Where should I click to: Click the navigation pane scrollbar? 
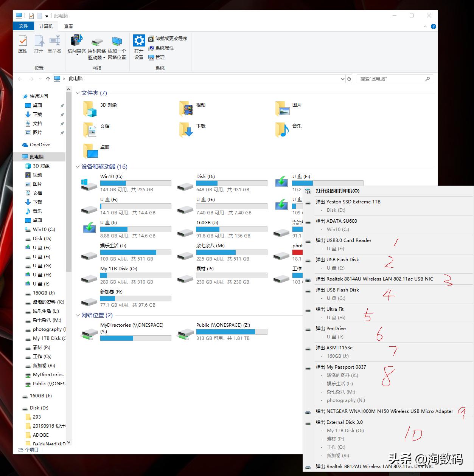tap(68, 181)
